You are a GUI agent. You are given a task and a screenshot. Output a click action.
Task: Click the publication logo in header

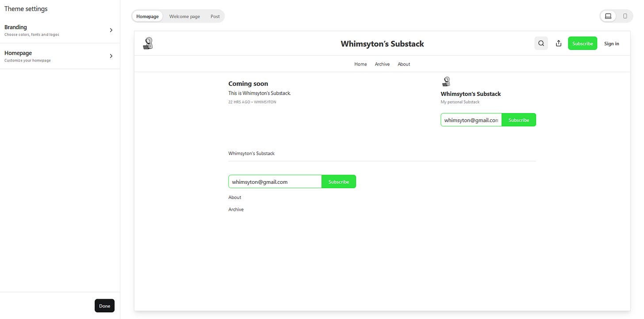pyautogui.click(x=148, y=43)
